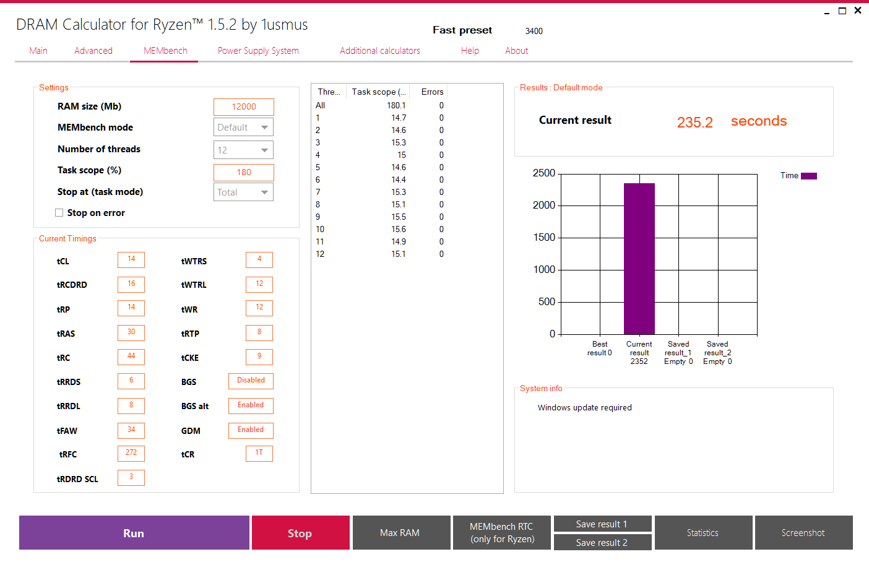Click the Max RAM button
The image size is (869, 588).
point(402,533)
